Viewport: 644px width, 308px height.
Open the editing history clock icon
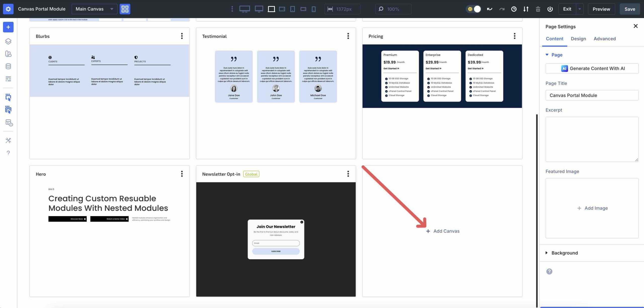click(x=514, y=9)
